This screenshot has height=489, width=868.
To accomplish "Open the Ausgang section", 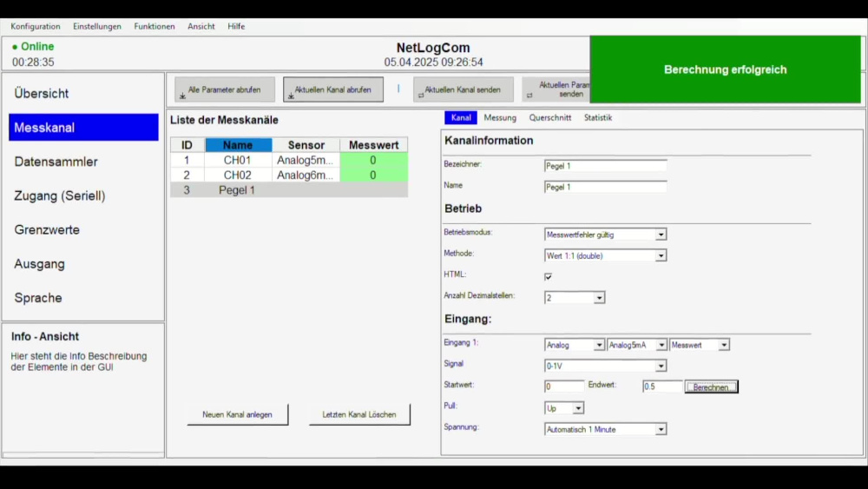I will (83, 263).
